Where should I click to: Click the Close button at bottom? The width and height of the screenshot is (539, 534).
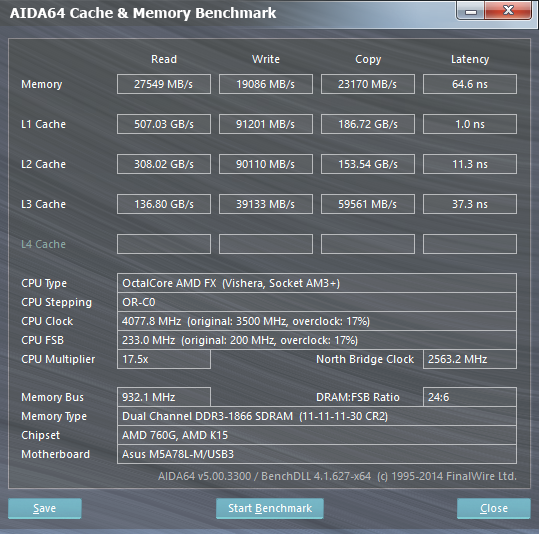point(494,508)
